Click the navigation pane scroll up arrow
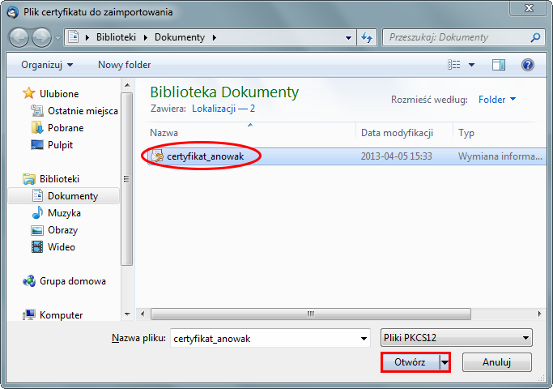 click(x=127, y=85)
